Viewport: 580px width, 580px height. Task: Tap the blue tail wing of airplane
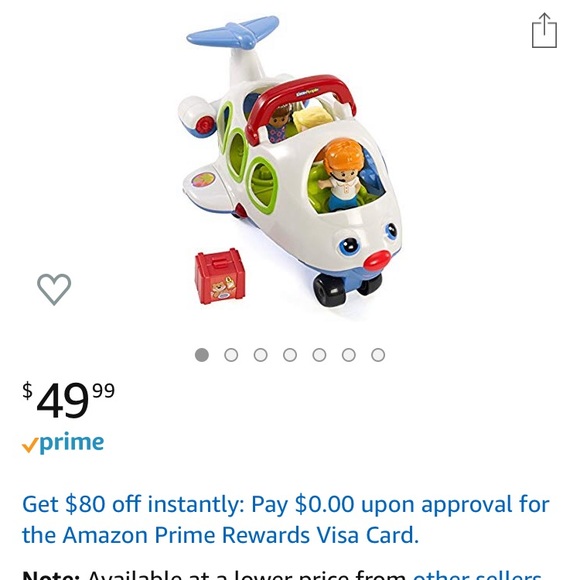point(233,33)
